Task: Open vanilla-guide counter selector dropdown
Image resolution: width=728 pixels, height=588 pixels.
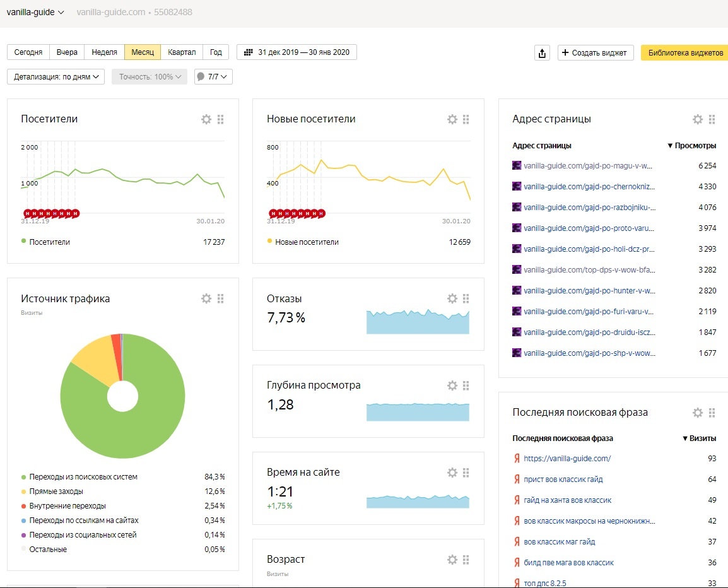Action: coord(35,12)
